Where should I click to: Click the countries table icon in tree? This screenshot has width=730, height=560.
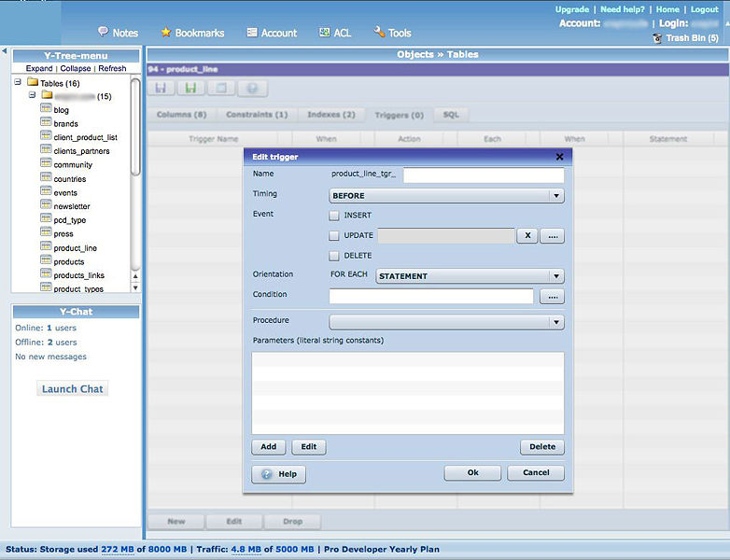[46, 178]
